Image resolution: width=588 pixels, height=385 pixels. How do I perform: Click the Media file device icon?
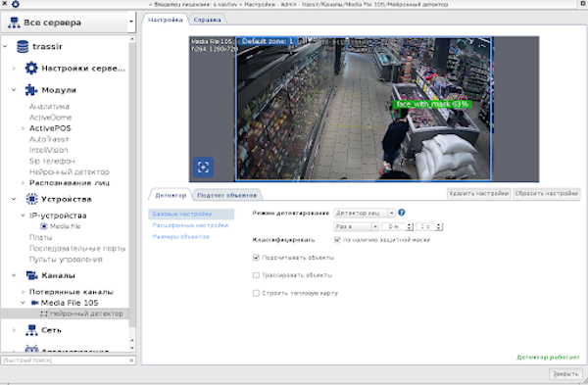pyautogui.click(x=44, y=226)
